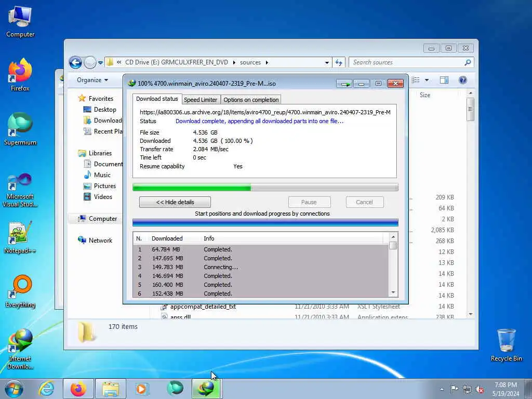Show hidden tray icons arrow

coord(442,390)
